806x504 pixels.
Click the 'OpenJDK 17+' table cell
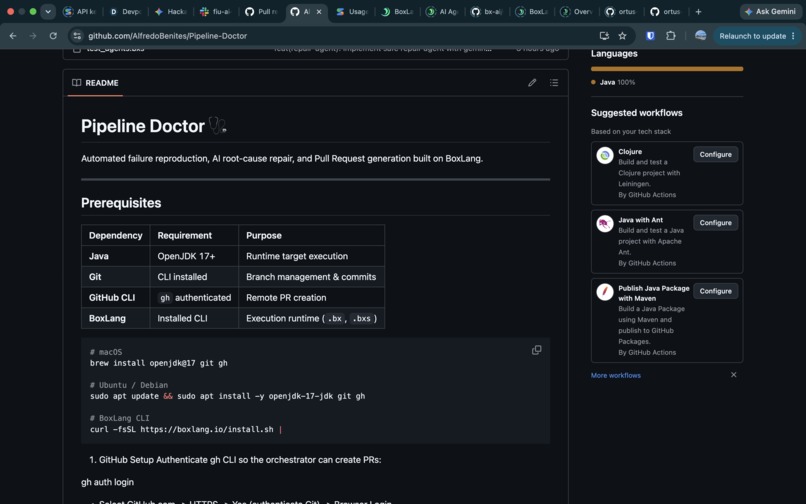[x=194, y=256]
